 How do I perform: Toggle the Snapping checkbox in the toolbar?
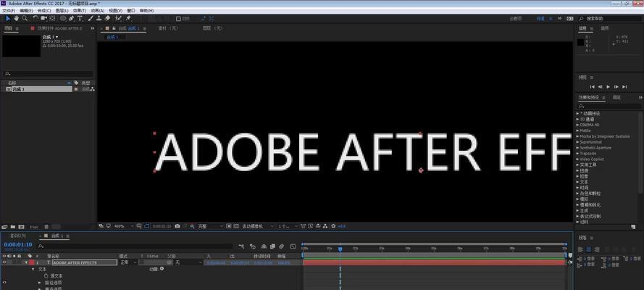point(178,18)
